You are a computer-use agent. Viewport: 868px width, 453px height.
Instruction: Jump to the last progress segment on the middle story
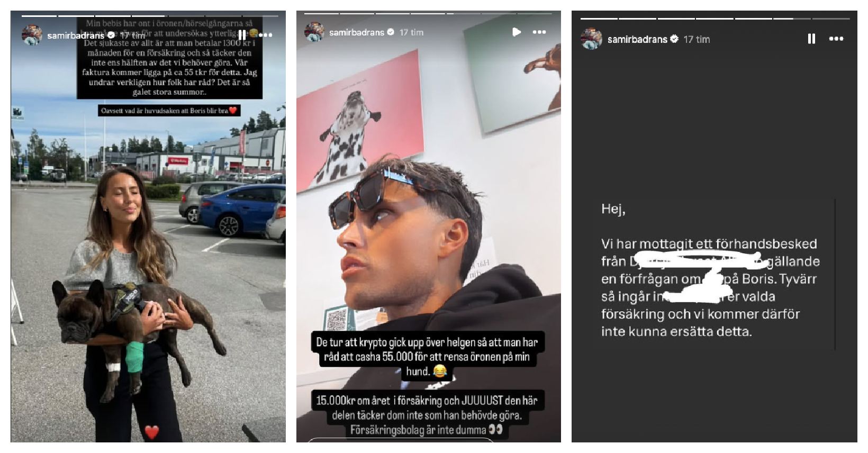(x=535, y=13)
